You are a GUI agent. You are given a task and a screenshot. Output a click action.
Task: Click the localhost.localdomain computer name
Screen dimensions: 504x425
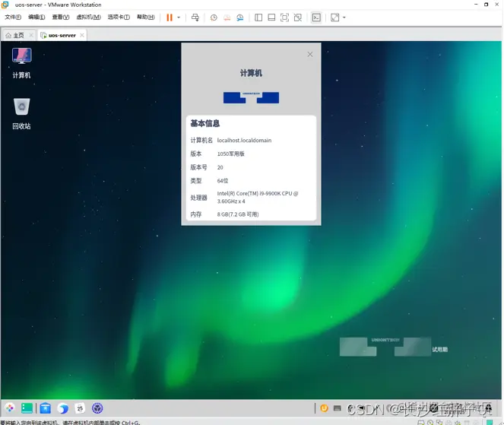tap(244, 140)
